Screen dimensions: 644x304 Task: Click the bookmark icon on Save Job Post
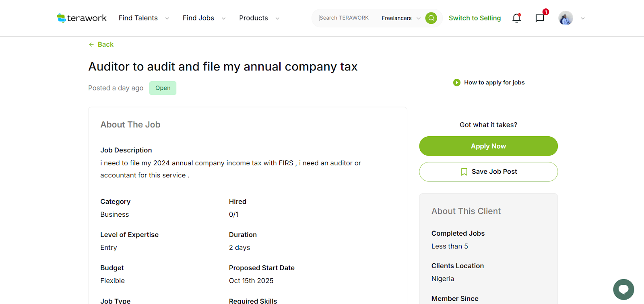pyautogui.click(x=464, y=172)
